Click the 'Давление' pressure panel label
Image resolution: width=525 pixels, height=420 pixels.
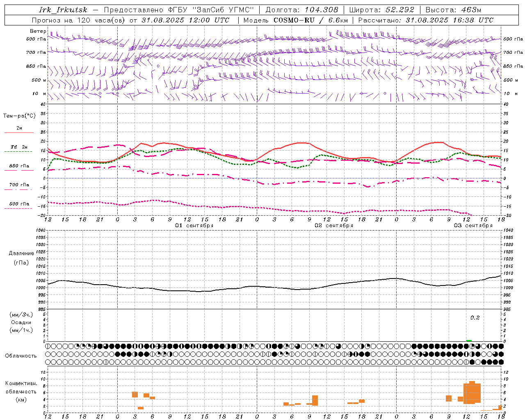click(x=21, y=253)
